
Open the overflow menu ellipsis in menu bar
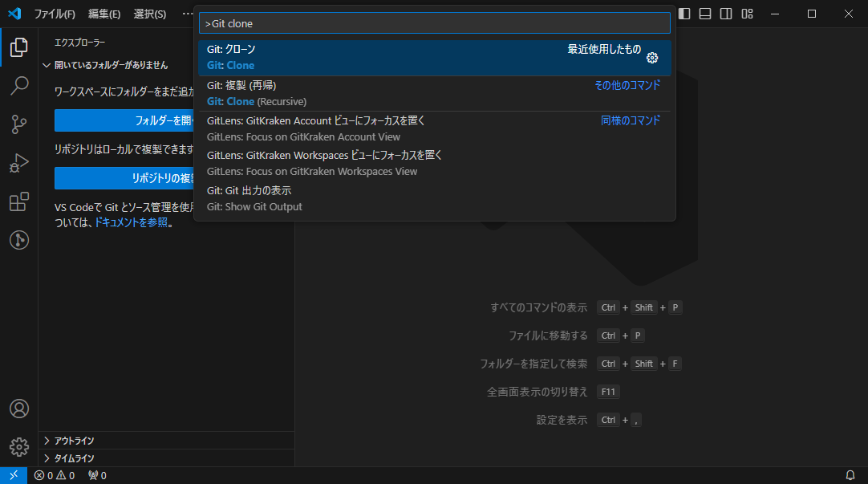click(187, 14)
